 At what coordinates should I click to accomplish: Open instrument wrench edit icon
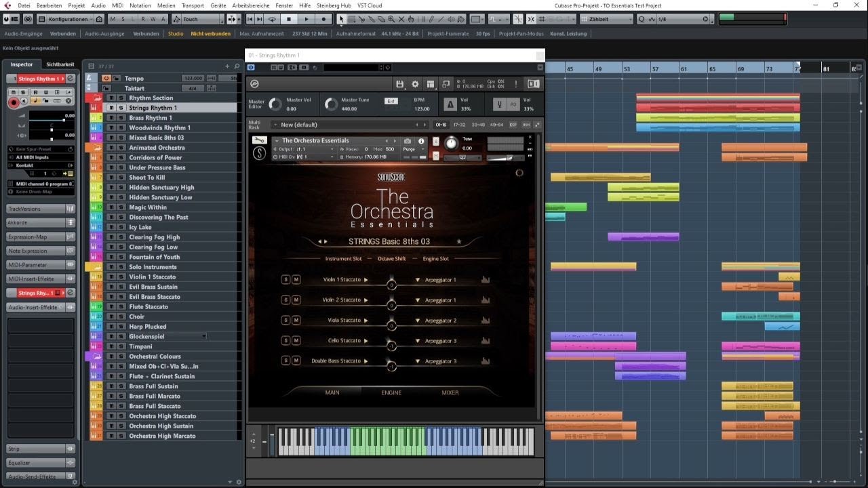click(x=259, y=140)
